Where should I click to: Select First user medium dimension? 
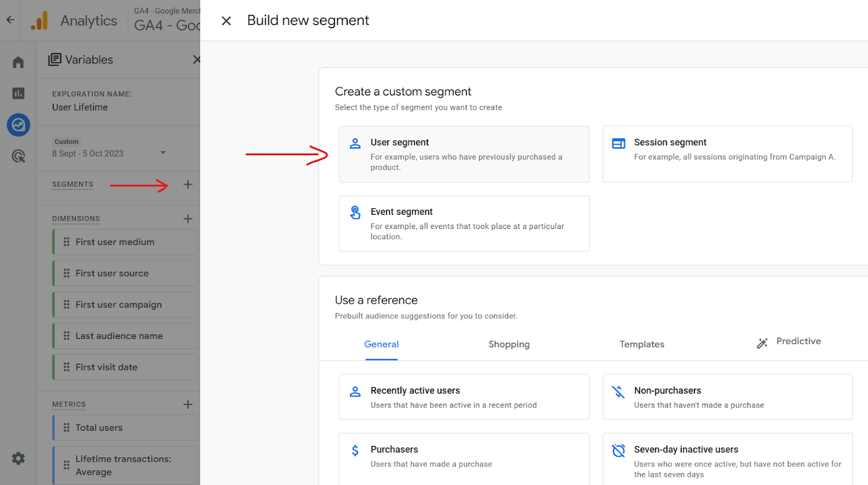click(x=125, y=242)
